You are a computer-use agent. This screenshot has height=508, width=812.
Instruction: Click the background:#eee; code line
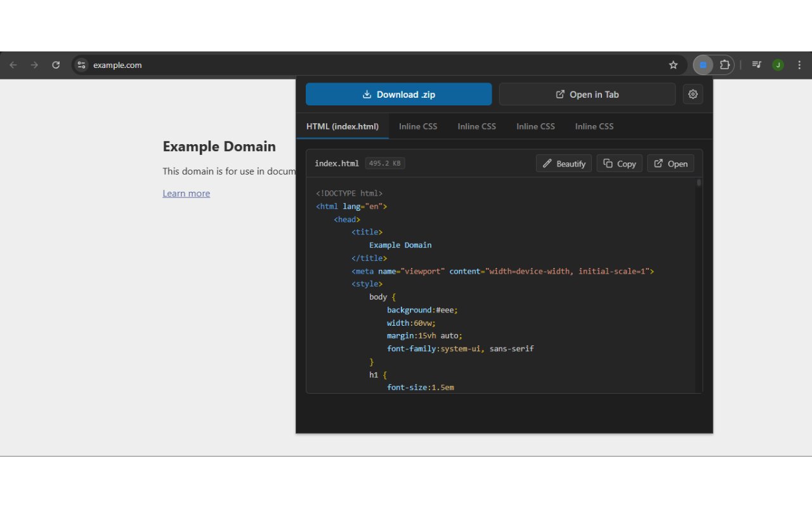point(422,310)
